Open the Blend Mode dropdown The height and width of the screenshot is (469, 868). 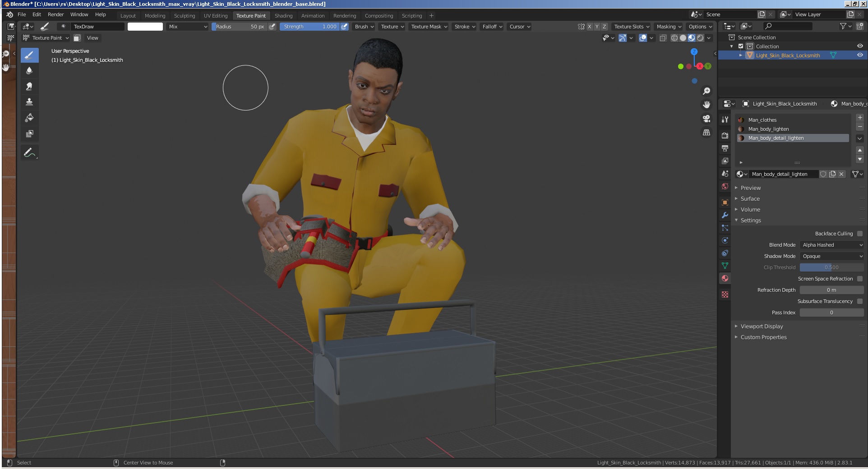832,245
